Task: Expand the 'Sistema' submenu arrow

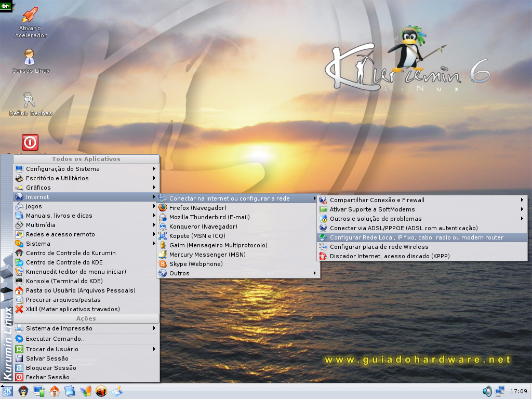Action: coord(154,244)
